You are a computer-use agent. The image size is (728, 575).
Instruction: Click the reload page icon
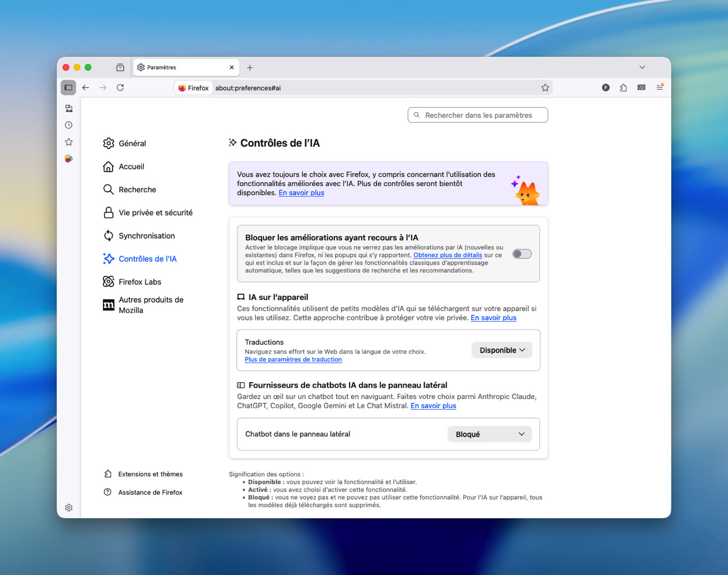(120, 87)
